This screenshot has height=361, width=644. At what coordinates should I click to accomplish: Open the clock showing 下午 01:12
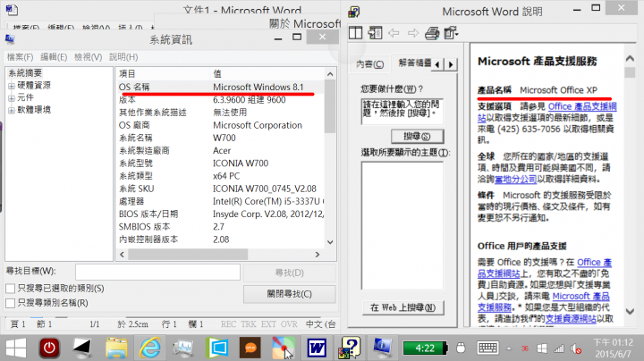(x=614, y=348)
